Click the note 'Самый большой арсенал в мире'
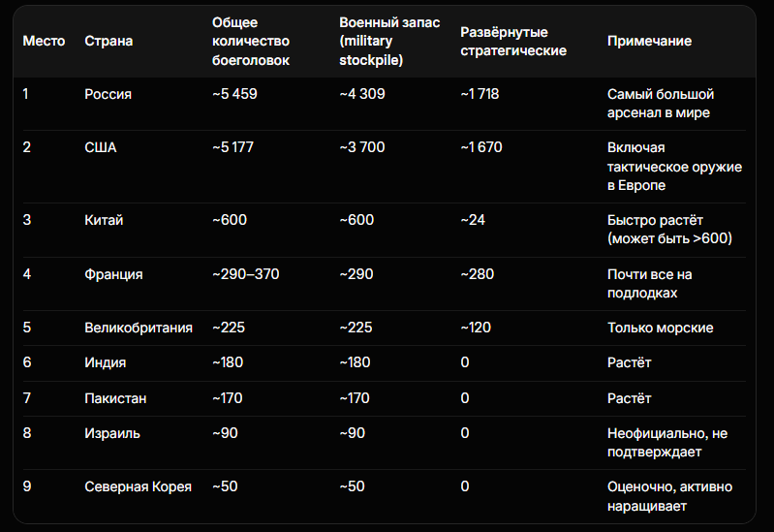 661,104
